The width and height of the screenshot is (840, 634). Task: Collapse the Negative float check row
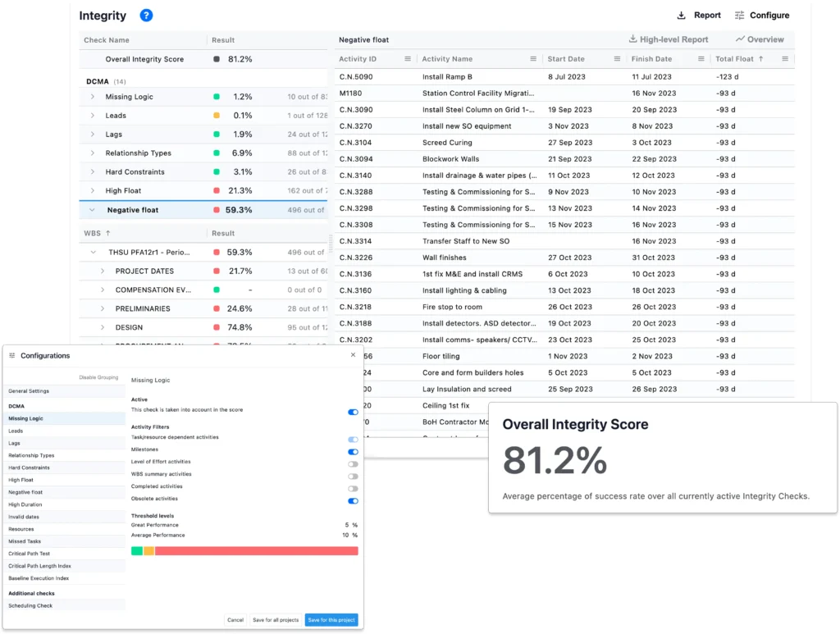click(x=93, y=210)
